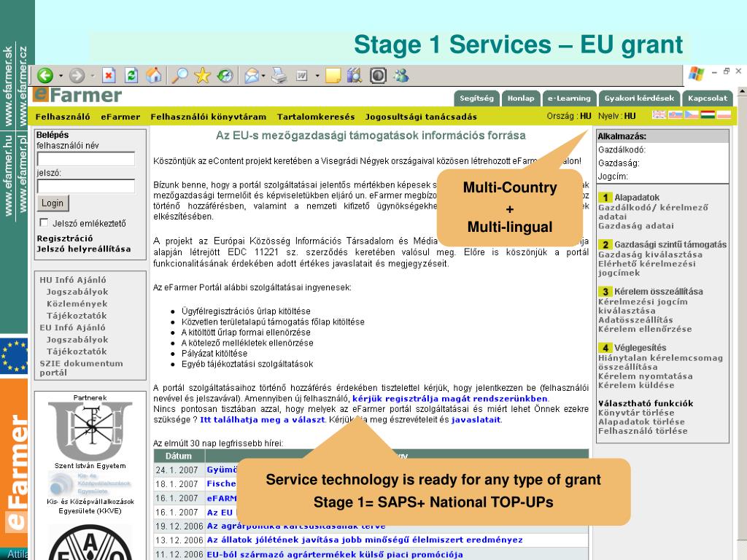This screenshot has width=747, height=560.
Task: Open the eFarmer menu item
Action: point(120,117)
